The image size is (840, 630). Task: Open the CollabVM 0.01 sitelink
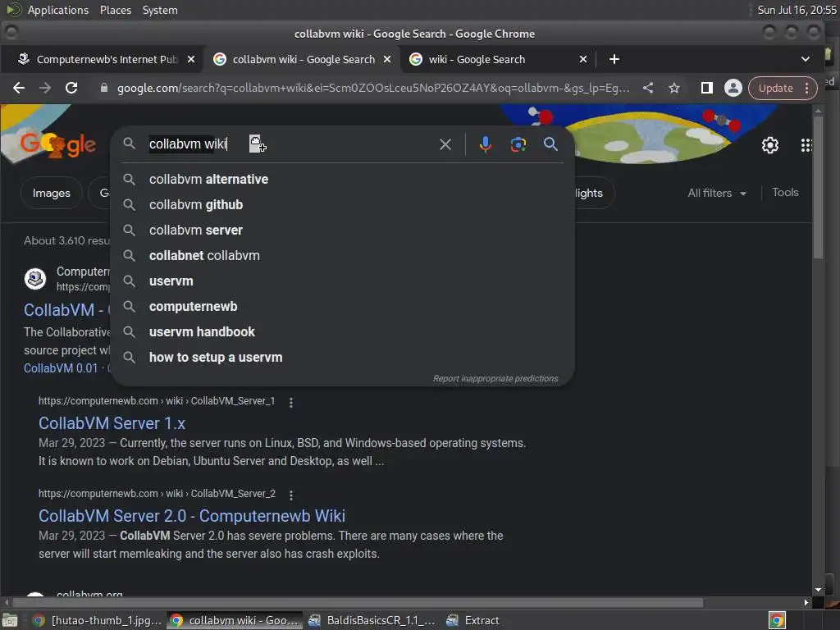pyautogui.click(x=61, y=368)
